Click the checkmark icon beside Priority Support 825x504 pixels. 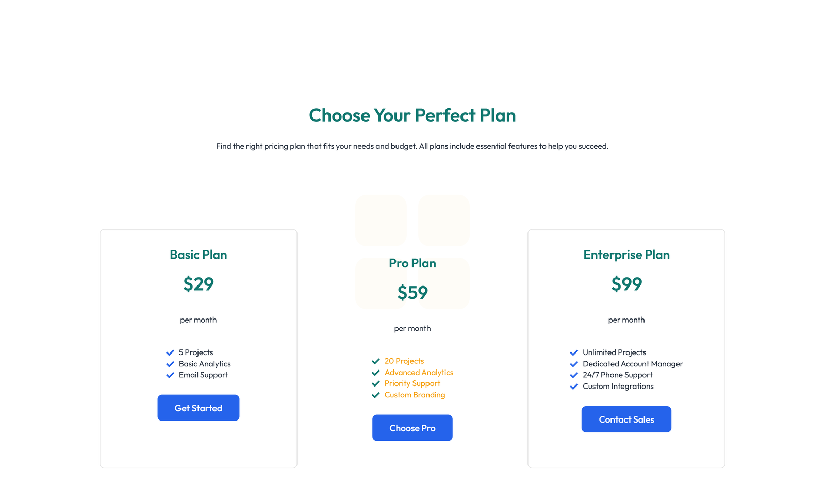pos(376,383)
